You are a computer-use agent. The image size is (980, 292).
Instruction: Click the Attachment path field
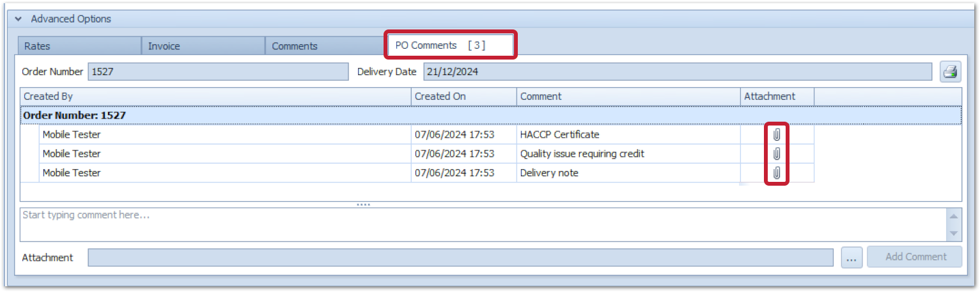(460, 257)
